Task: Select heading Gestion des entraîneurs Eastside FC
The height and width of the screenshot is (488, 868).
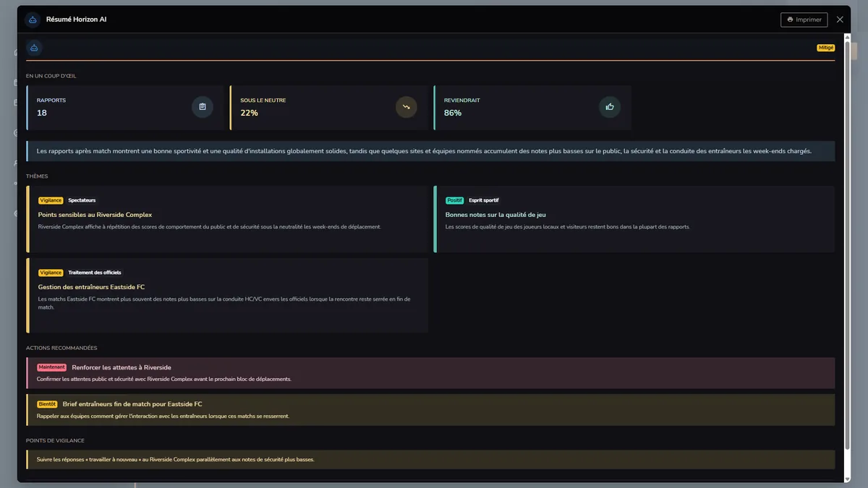Action: [x=91, y=287]
